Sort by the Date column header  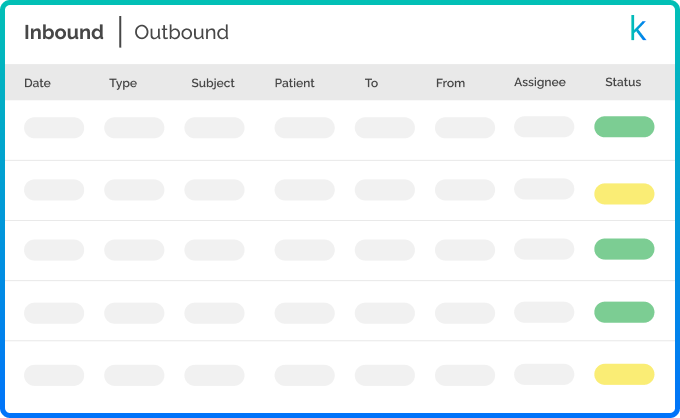click(x=37, y=83)
